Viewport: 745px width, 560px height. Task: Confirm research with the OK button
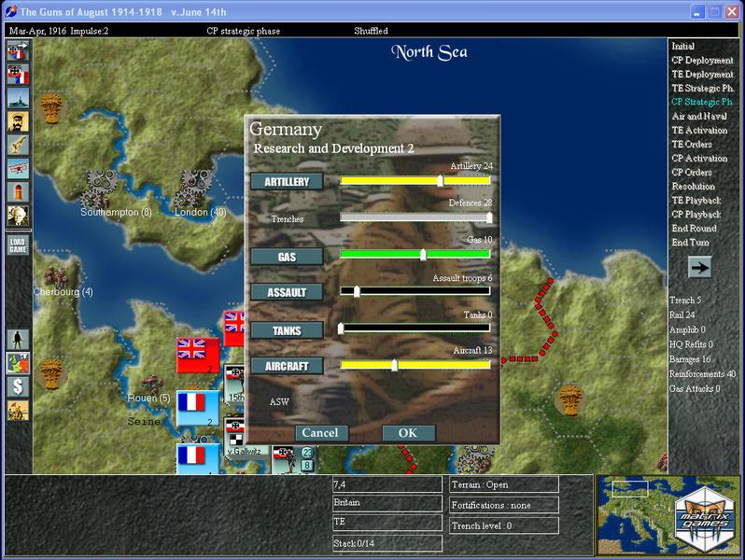[408, 433]
